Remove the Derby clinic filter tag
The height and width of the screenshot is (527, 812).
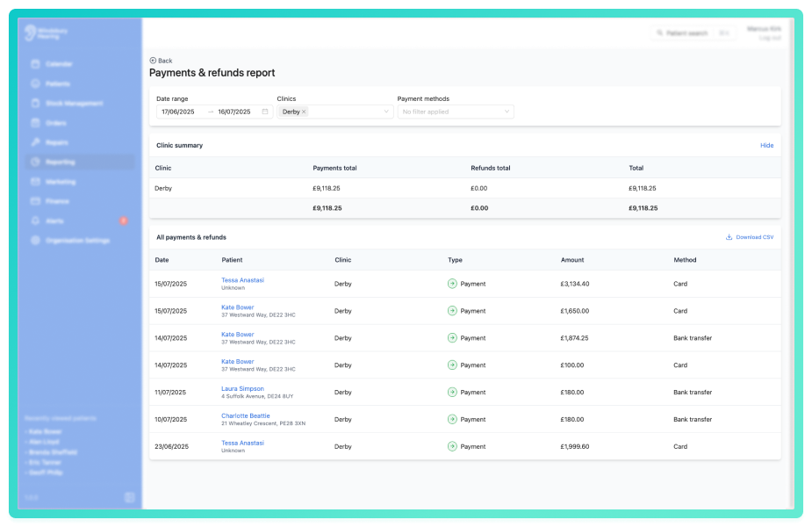304,112
